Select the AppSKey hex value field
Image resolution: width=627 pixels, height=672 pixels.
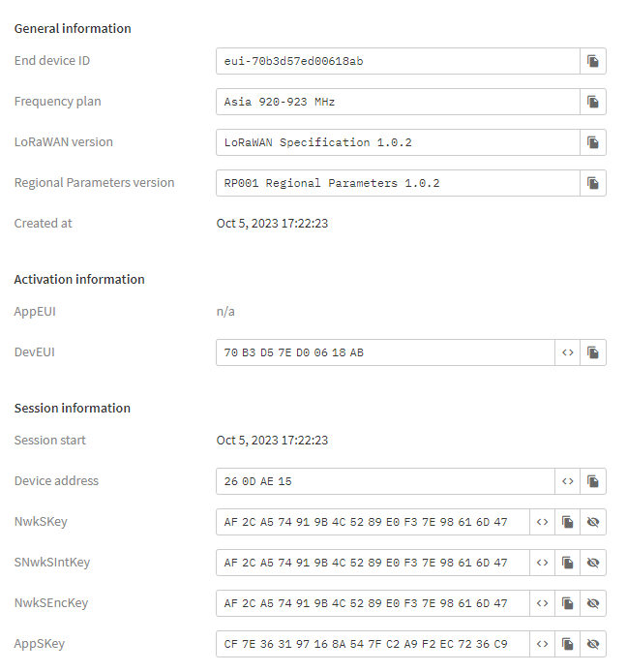(373, 644)
